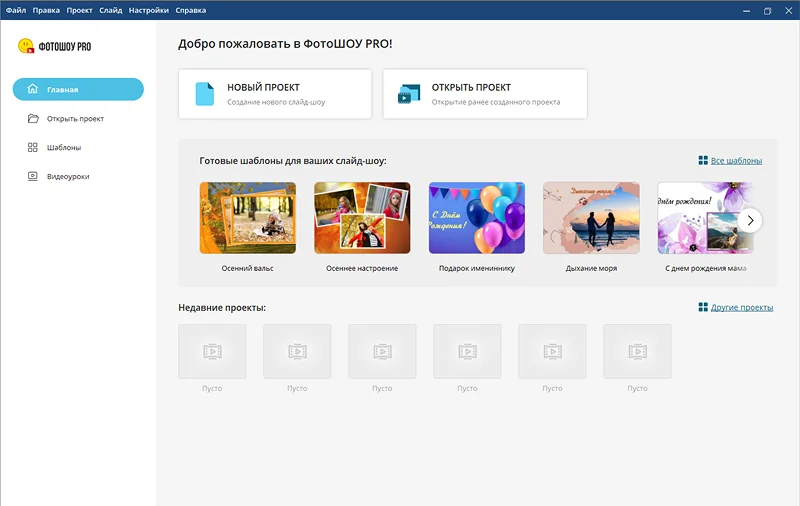Click the film folder icon of Открыть проект card

pyautogui.click(x=409, y=94)
